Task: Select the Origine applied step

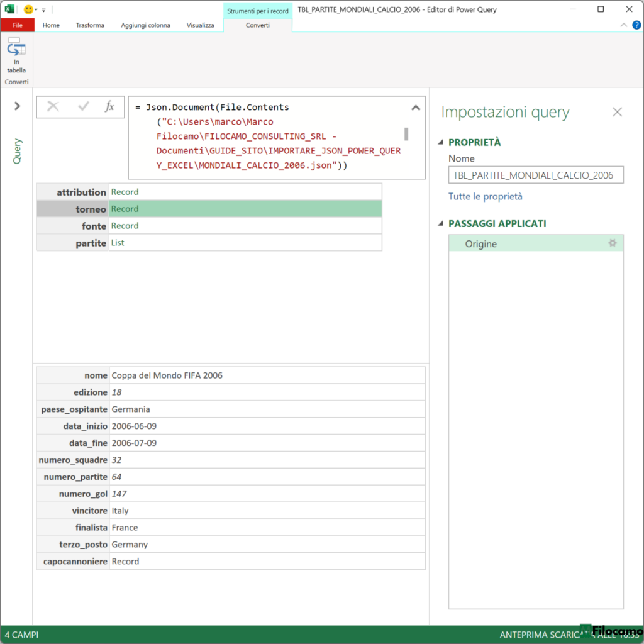Action: click(536, 243)
